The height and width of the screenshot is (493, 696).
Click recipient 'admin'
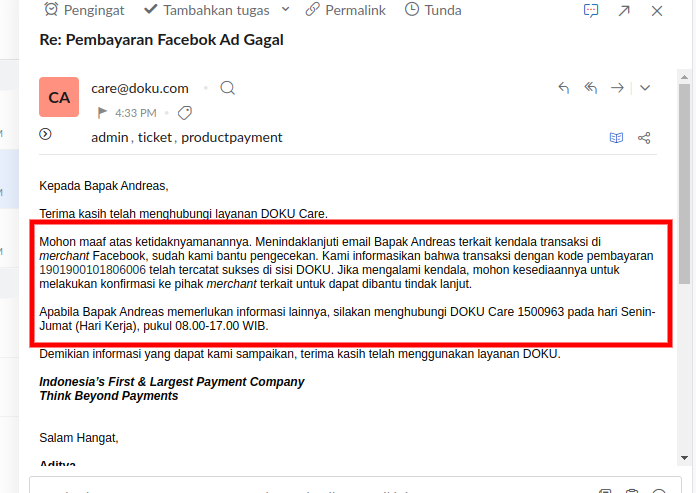pos(110,138)
